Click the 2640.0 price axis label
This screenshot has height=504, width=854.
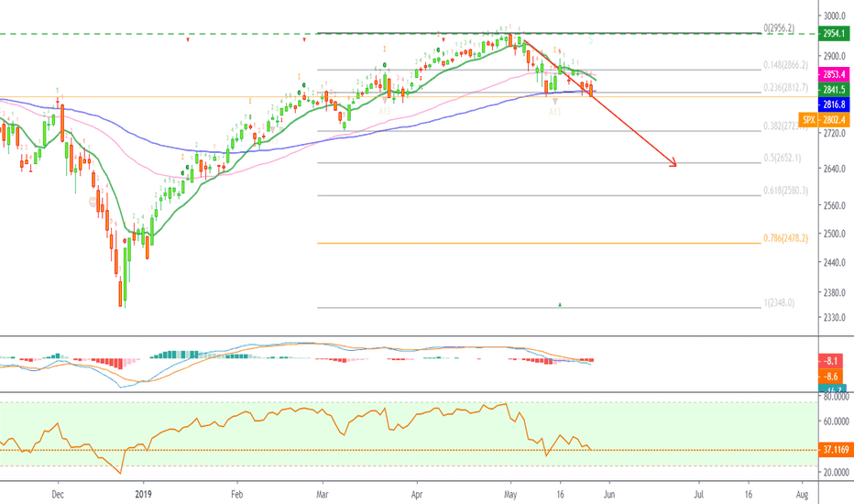(835, 169)
